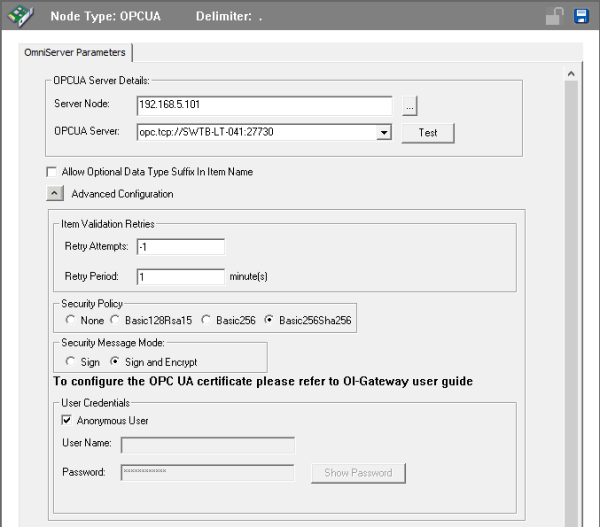
Task: Click the Delimiter label in header
Action: [x=224, y=16]
